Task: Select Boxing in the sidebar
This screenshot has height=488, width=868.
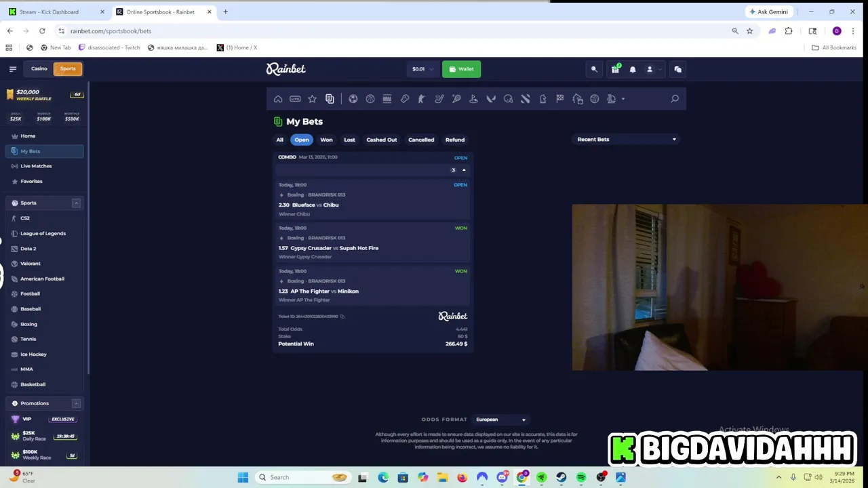Action: click(45, 324)
